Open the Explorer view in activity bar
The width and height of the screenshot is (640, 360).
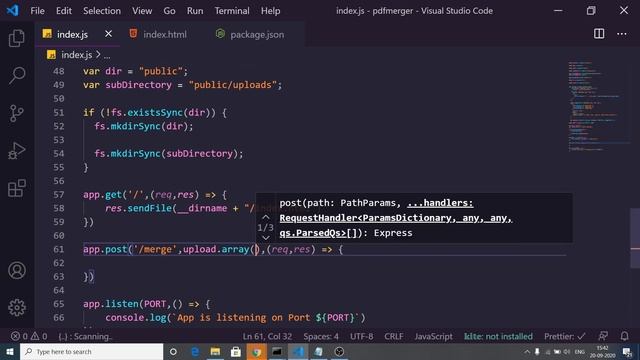pyautogui.click(x=17, y=38)
